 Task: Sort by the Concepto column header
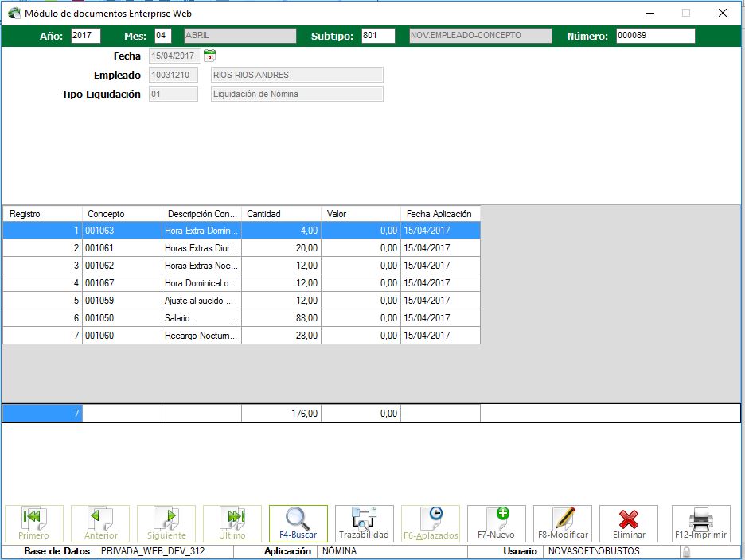tap(122, 214)
